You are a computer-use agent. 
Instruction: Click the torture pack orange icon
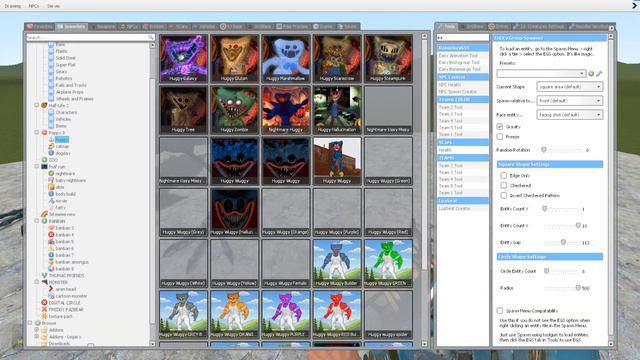tap(44, 316)
